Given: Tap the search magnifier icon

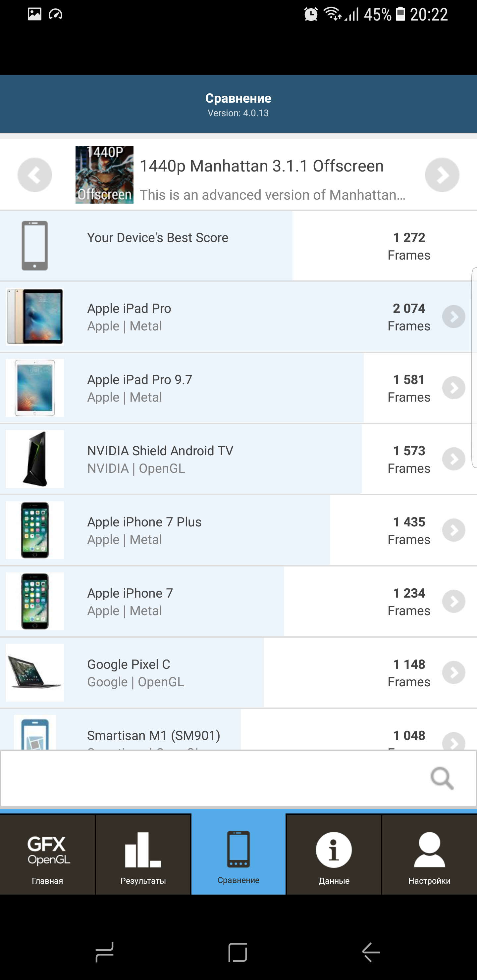Looking at the screenshot, I should point(442,778).
